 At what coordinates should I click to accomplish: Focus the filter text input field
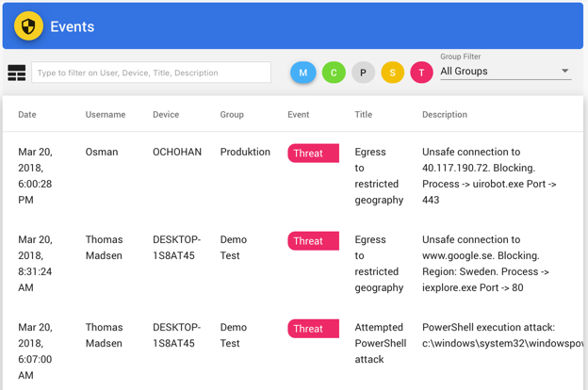coord(151,73)
